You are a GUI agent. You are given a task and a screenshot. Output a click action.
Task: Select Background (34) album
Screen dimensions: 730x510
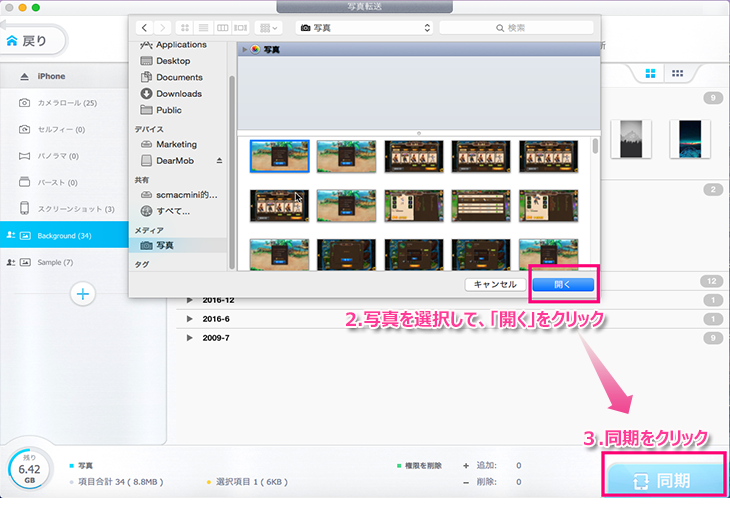pyautogui.click(x=64, y=236)
